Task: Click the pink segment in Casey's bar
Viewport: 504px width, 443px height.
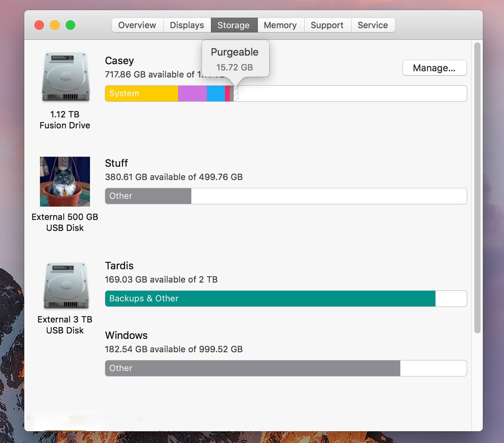Action: tap(228, 94)
